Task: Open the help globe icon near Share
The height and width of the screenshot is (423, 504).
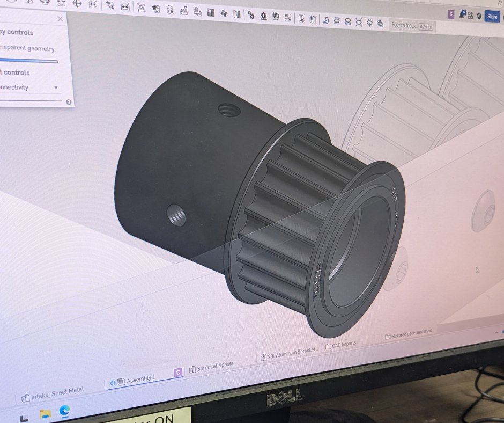Action: 479,16
